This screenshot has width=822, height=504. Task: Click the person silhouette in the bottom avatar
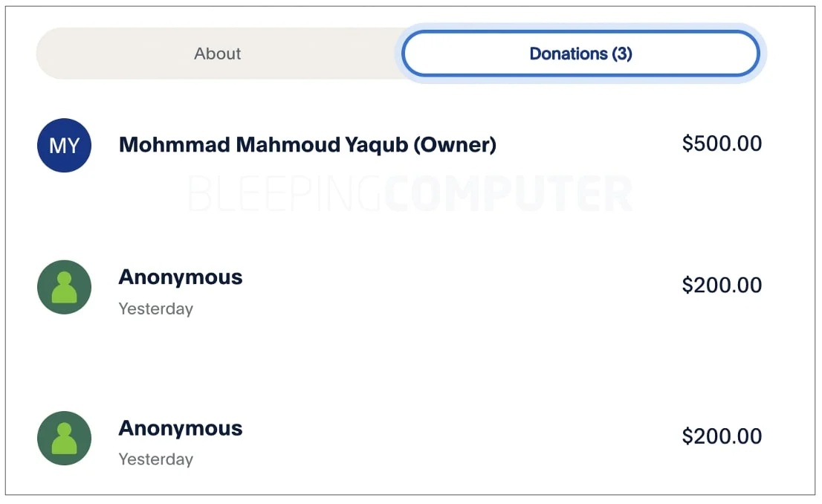point(64,440)
